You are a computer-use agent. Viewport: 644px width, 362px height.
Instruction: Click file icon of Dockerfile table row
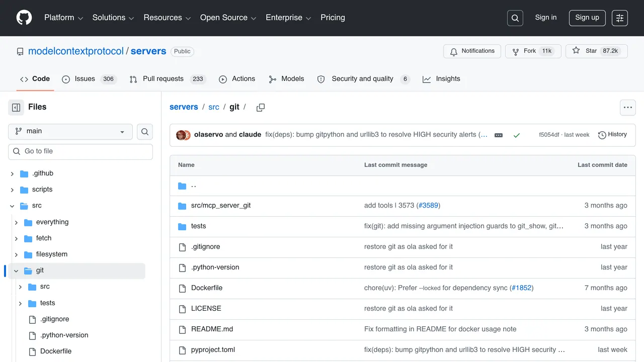coord(182,288)
